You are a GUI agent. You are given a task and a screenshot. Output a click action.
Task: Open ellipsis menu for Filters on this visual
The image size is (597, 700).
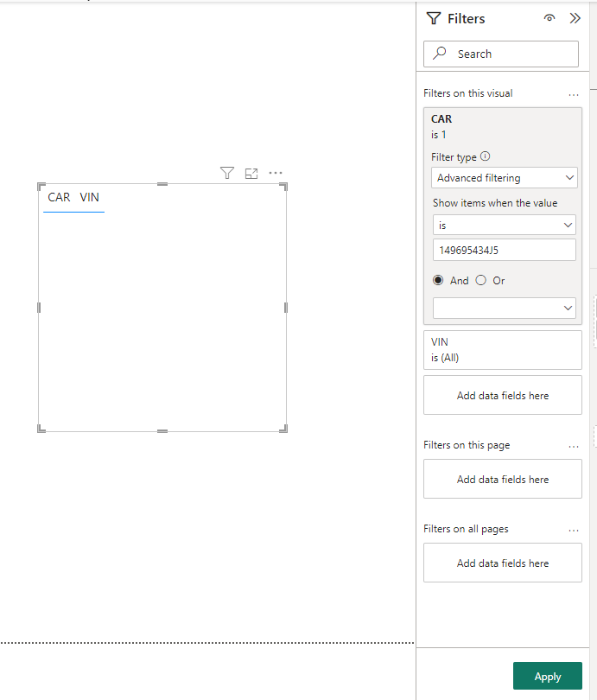coord(574,95)
